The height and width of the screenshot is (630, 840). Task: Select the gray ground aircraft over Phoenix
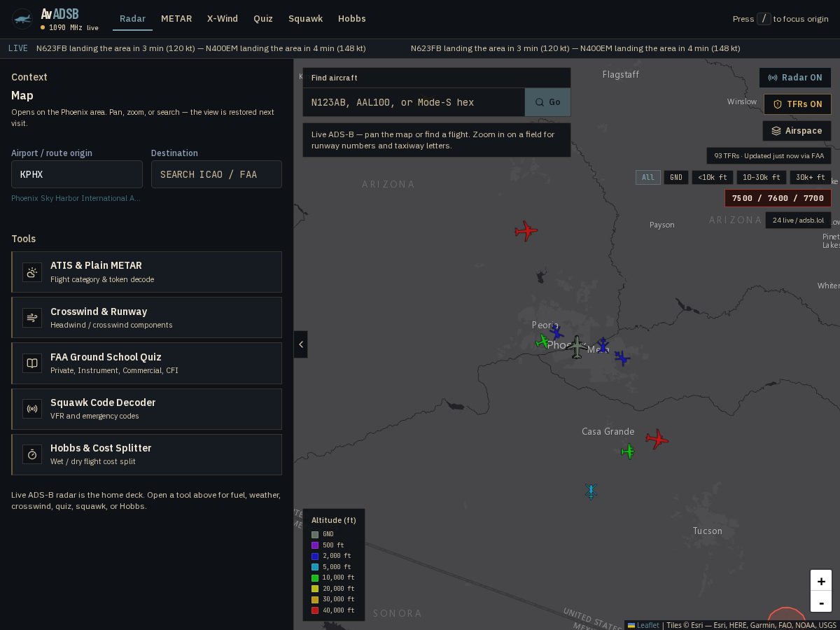pyautogui.click(x=577, y=346)
